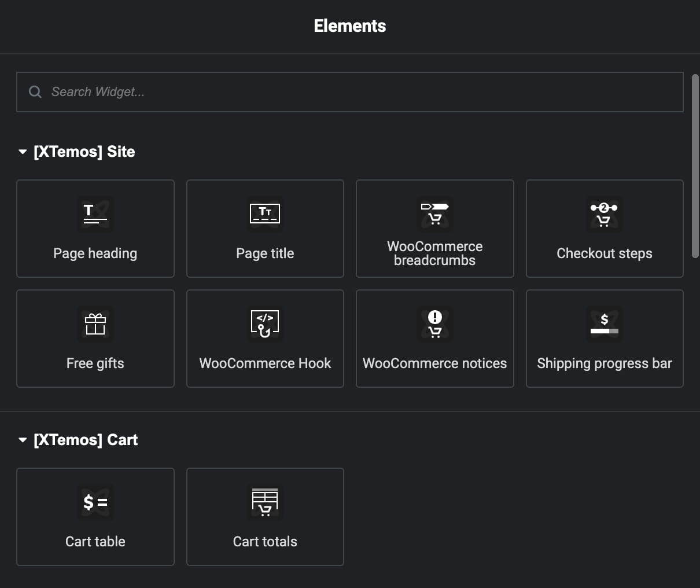Pick the WooCommerce breadcrumbs widget icon

pyautogui.click(x=435, y=214)
